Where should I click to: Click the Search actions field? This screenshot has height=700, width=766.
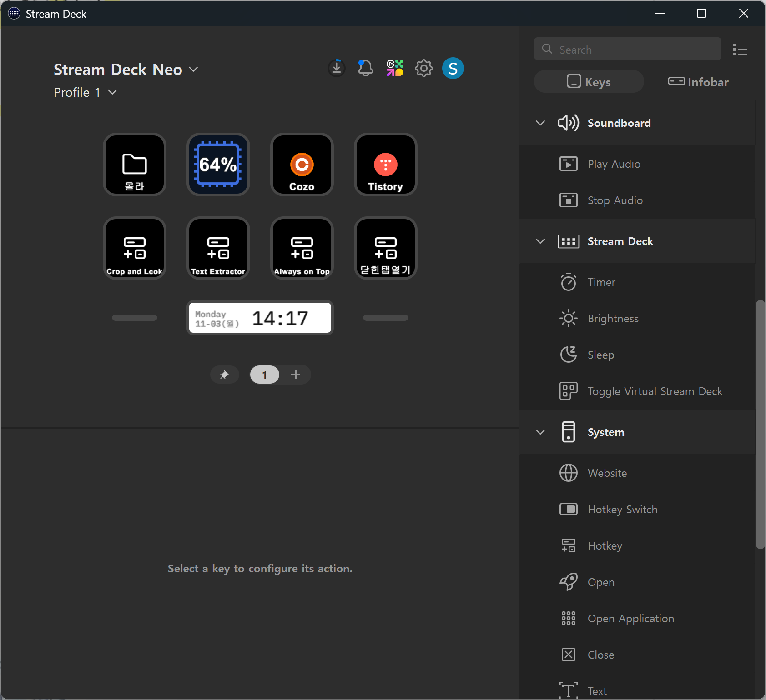(627, 49)
